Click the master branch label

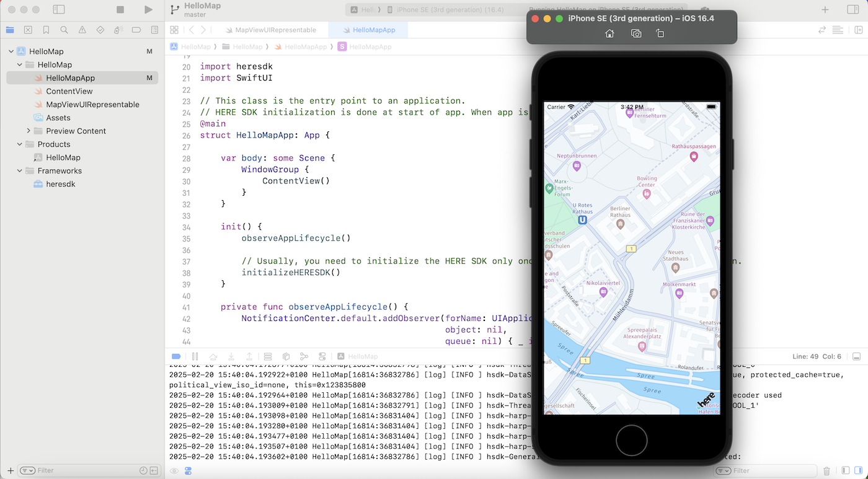coord(195,15)
